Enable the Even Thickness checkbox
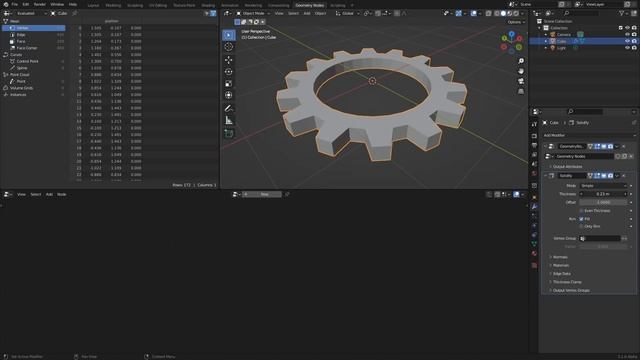 tap(581, 211)
